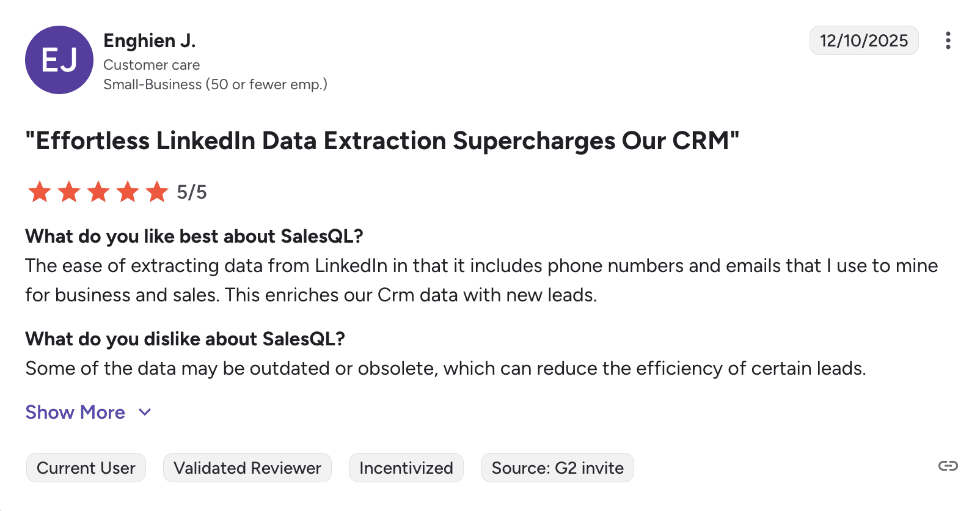980x511 pixels.
Task: Select the Current User tag
Action: (x=86, y=468)
